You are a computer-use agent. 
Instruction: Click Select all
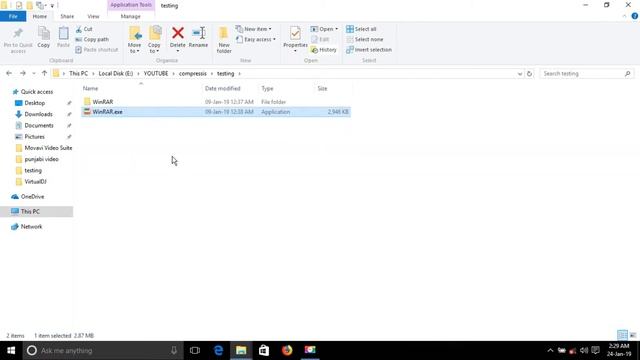361,29
